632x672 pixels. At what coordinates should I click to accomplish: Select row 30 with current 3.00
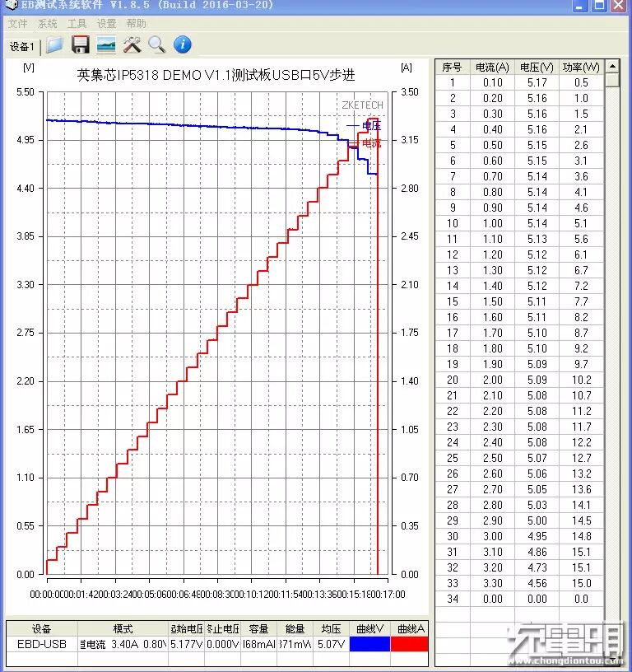click(x=520, y=536)
